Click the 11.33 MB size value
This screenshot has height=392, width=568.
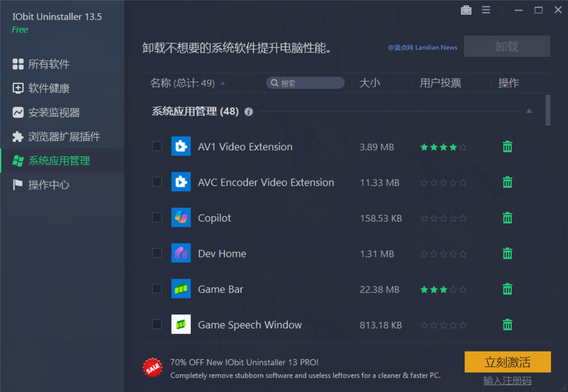379,182
